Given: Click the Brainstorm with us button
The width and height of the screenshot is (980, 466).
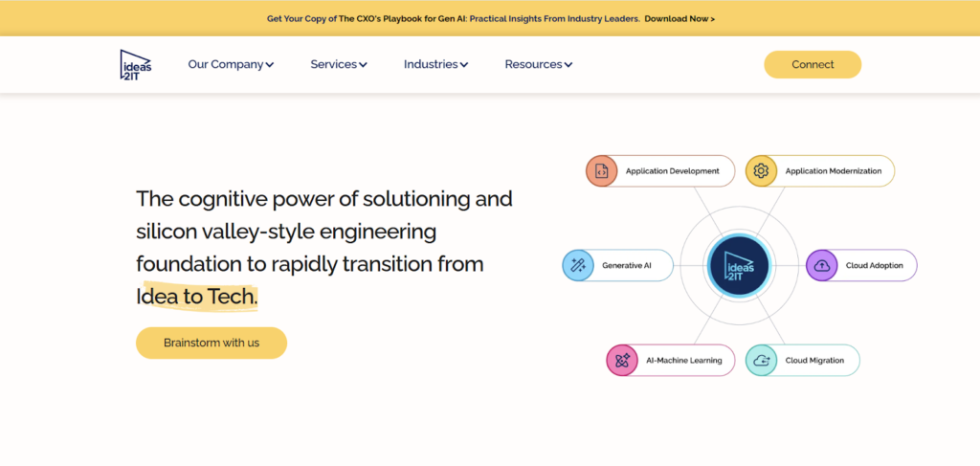Looking at the screenshot, I should coord(211,343).
